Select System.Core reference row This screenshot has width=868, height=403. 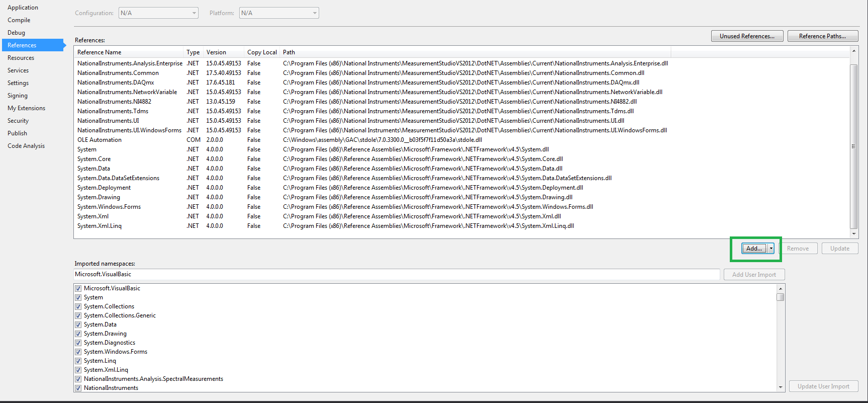tap(372, 159)
